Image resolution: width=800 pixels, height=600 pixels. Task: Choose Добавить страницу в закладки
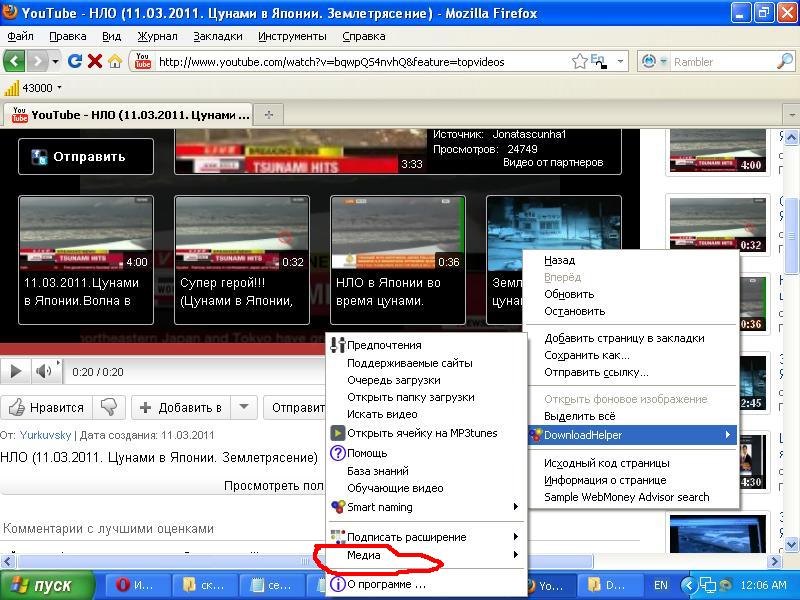tap(633, 338)
